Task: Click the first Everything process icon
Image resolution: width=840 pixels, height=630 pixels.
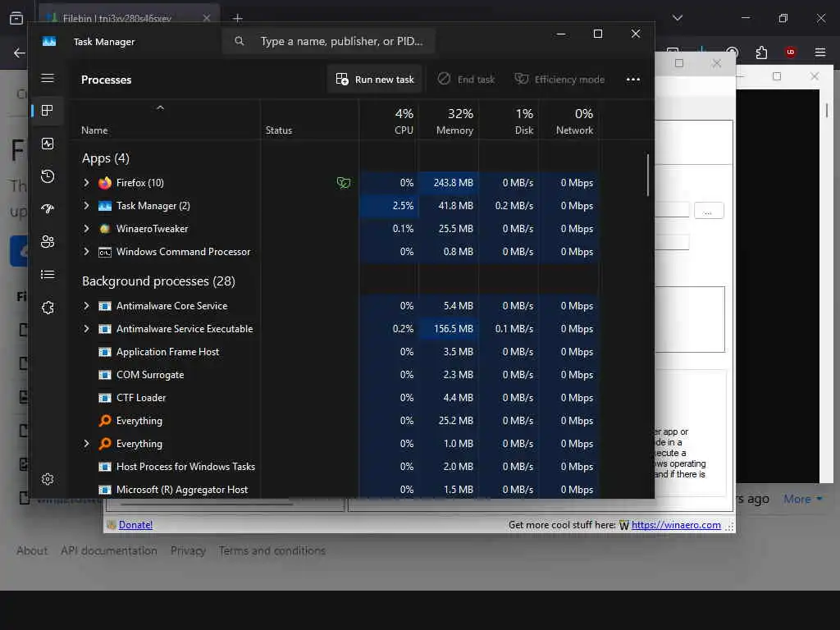Action: click(105, 421)
